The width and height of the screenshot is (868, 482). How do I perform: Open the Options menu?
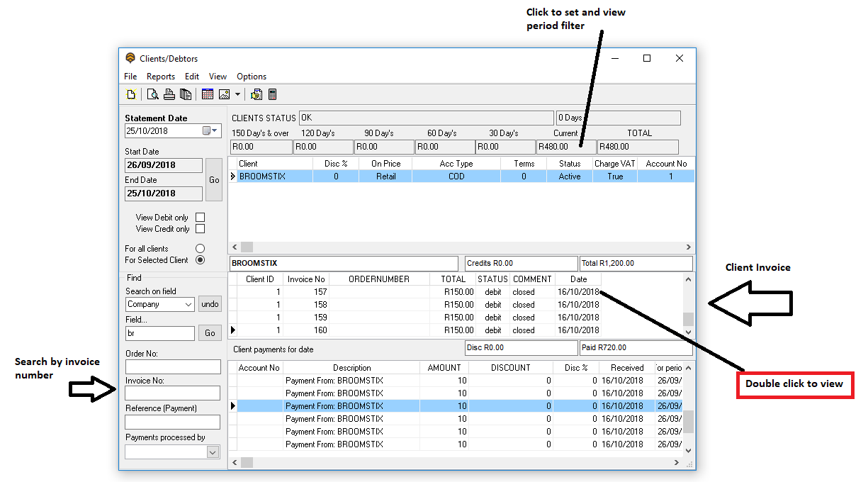click(x=252, y=77)
